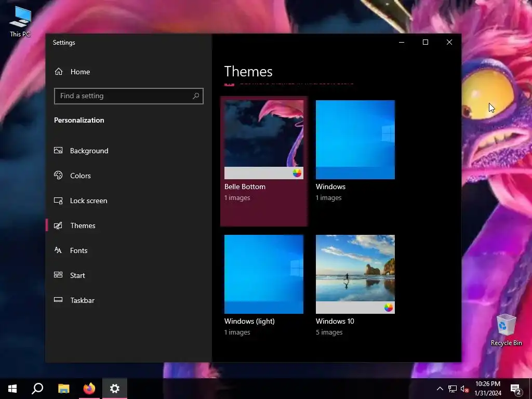Click the Themes page heading
The image size is (532, 399).
[248, 72]
